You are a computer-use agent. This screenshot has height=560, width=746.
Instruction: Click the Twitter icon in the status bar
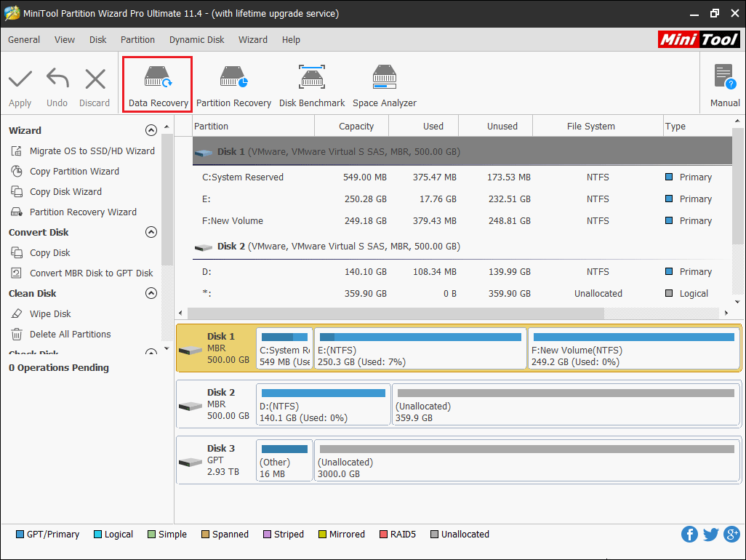pyautogui.click(x=710, y=535)
